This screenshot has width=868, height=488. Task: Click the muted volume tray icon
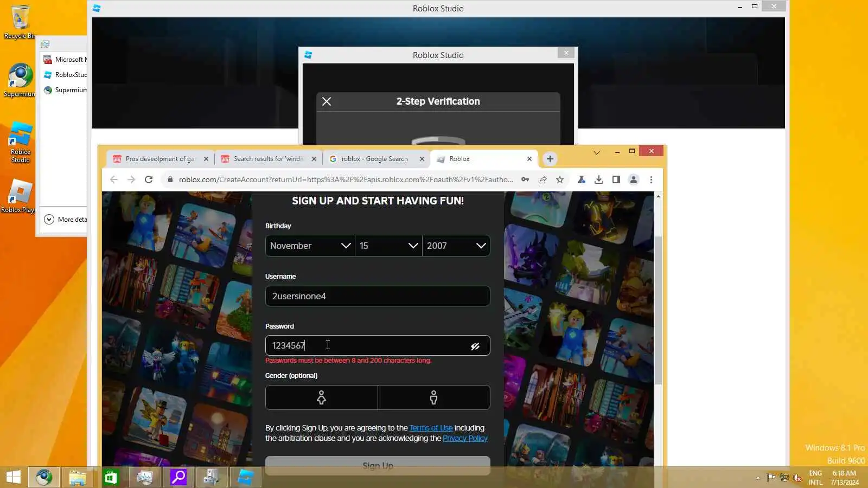click(797, 478)
